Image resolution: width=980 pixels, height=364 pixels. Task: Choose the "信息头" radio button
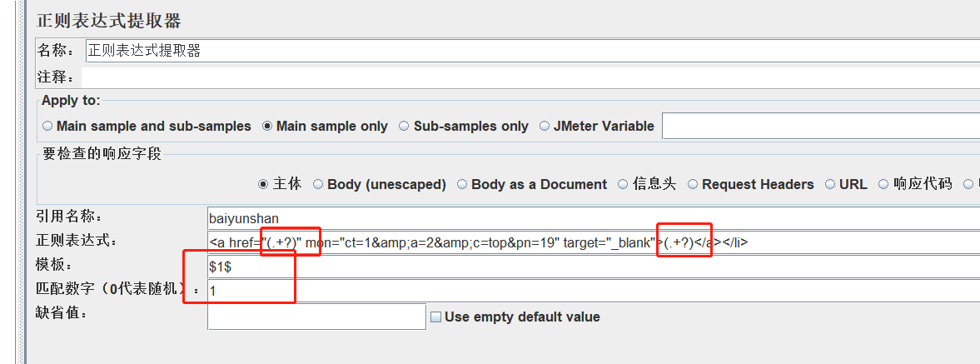coord(623,185)
